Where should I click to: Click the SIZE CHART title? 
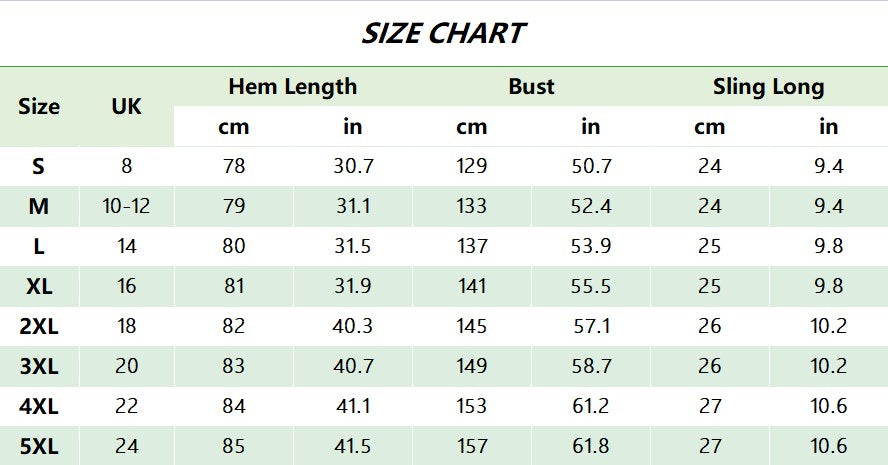click(x=443, y=33)
